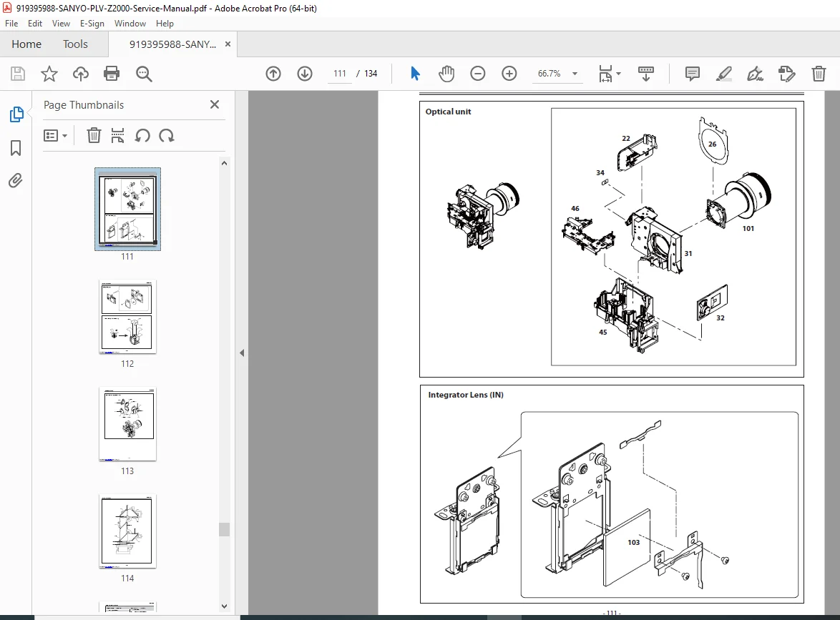The width and height of the screenshot is (840, 620).
Task: Toggle the Page Thumbnails sidebar icon
Action: click(16, 114)
